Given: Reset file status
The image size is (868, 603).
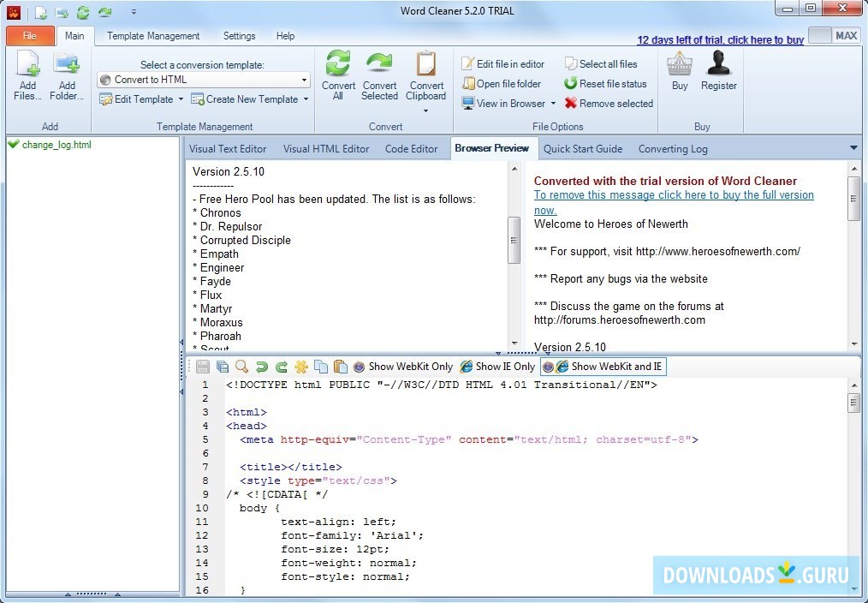Looking at the screenshot, I should point(605,84).
